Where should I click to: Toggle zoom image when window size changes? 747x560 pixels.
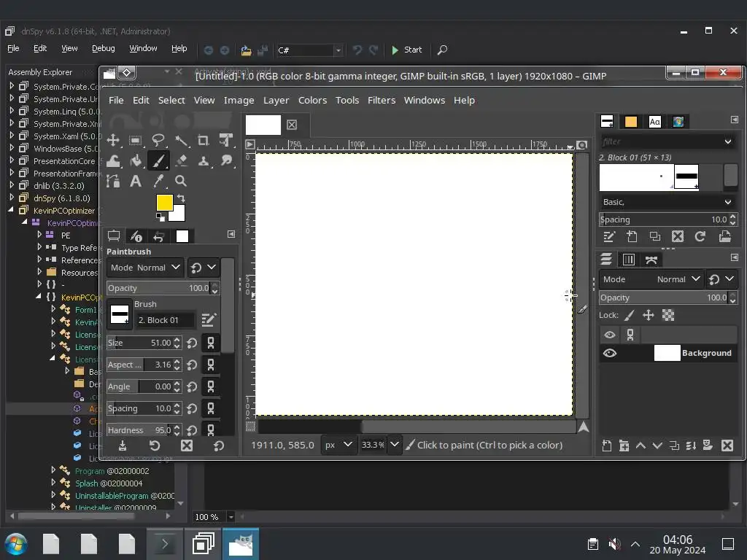pos(581,145)
